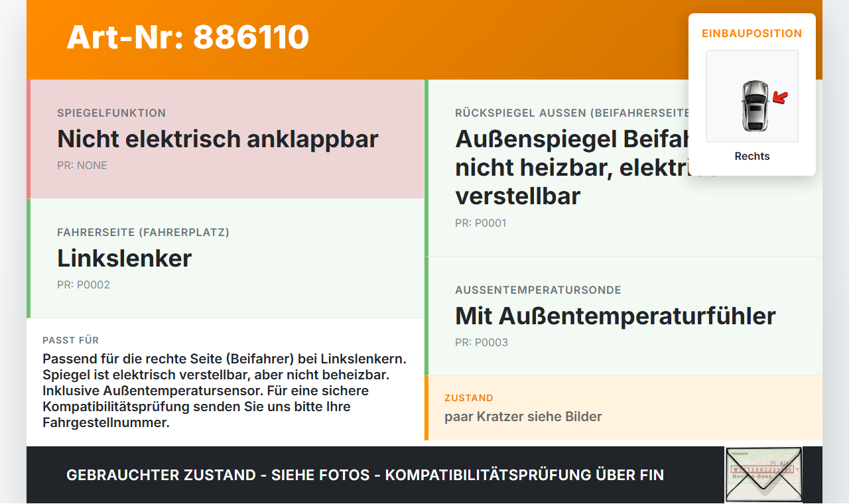Click the PR: P0001 code

tap(481, 223)
